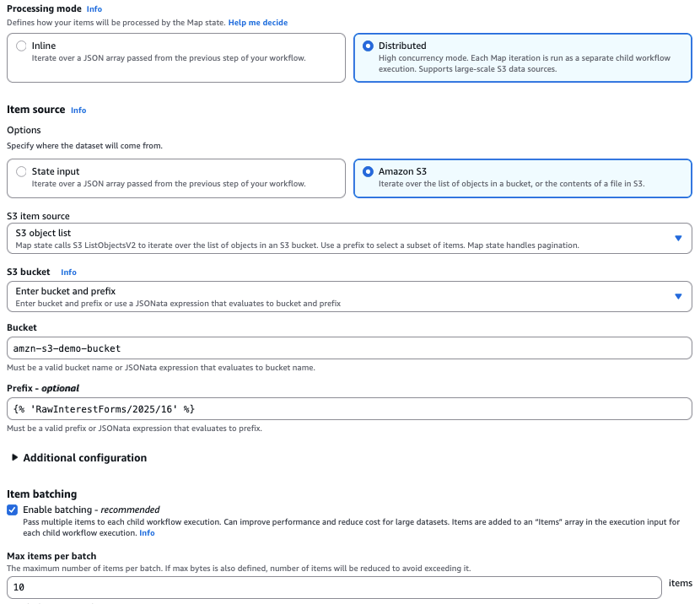Screen dimensions: 700x604
Task: Disable the Enable batching checkbox
Action: (11, 510)
